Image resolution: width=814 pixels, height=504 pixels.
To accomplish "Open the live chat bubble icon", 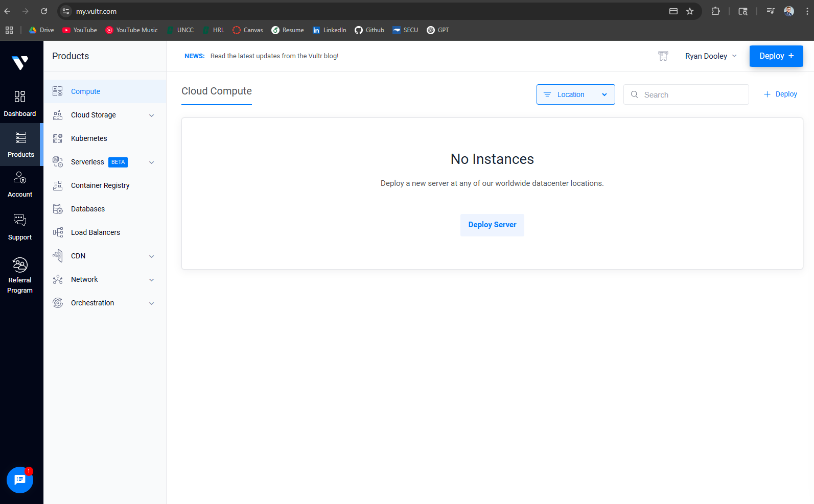I will coord(20,479).
